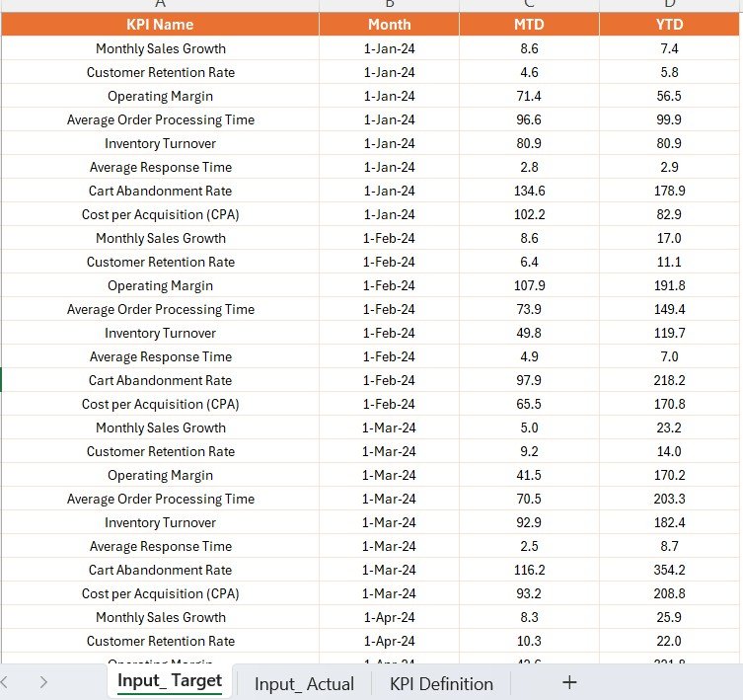Switch to the Input_ Actual sheet tab
Viewport: 743px width, 700px height.
coord(304,684)
